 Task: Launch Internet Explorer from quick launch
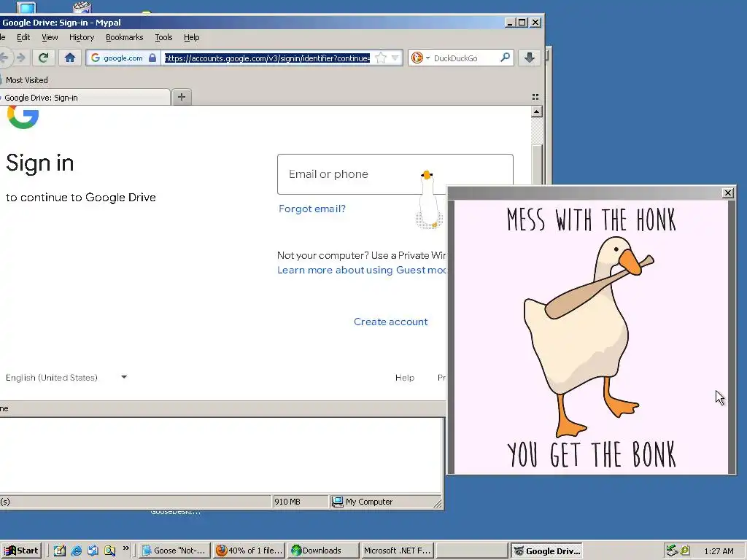point(76,551)
